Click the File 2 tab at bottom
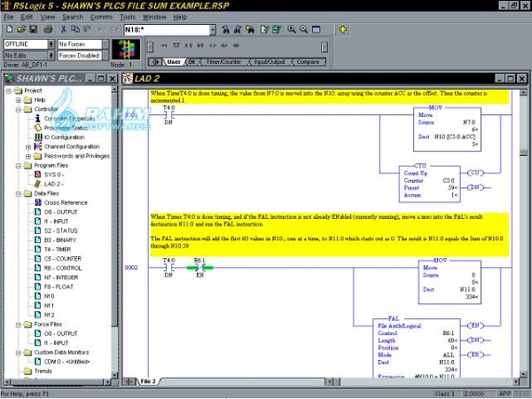Screen dimensions: 532x399 (x=147, y=380)
